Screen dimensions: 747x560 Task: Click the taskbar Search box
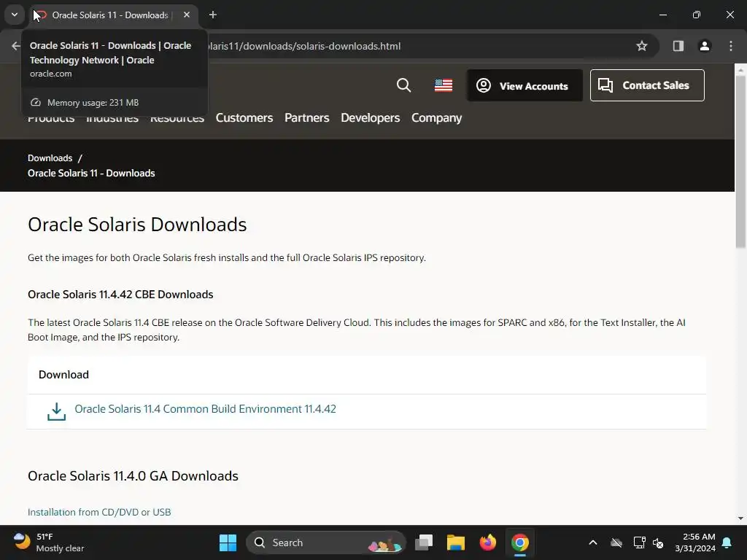[326, 542]
